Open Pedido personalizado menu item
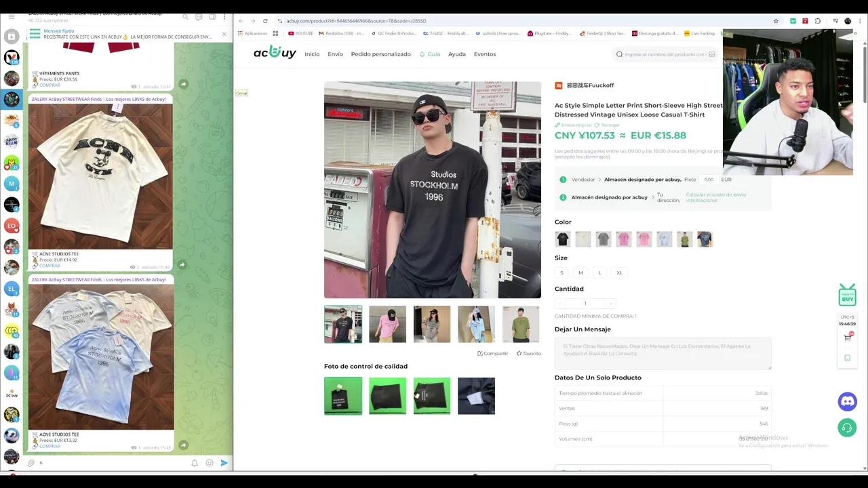The height and width of the screenshot is (488, 868). coord(380,54)
